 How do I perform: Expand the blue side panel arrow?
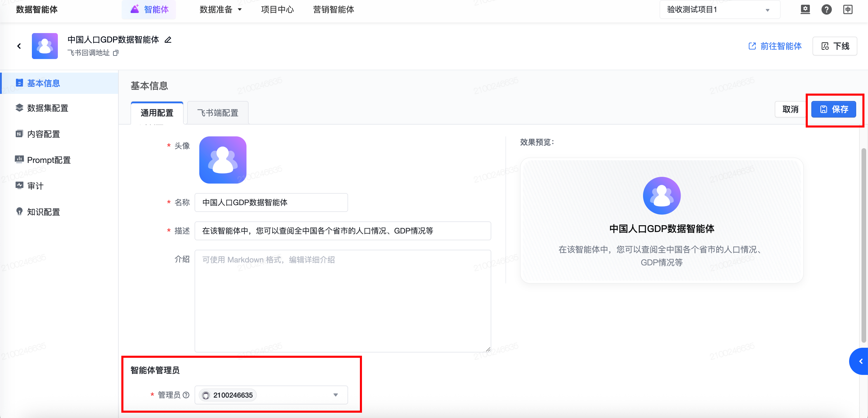860,361
